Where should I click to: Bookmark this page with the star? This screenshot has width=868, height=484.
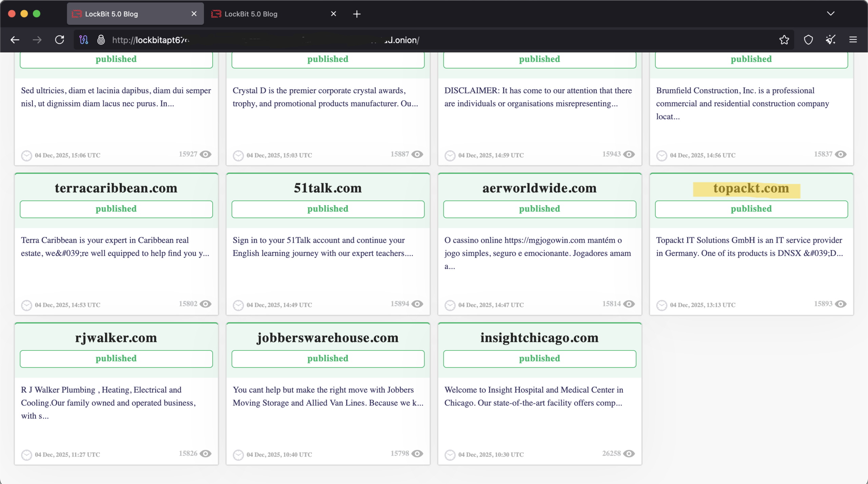tap(784, 40)
